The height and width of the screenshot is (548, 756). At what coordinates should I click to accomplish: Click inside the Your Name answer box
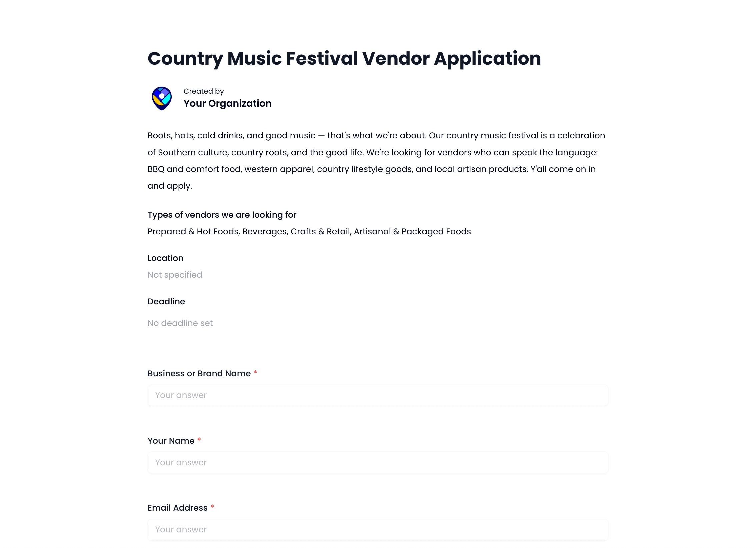(377, 463)
